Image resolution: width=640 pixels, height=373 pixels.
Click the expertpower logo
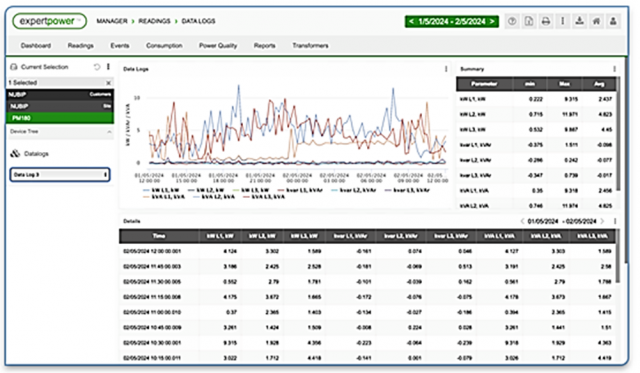coord(49,21)
